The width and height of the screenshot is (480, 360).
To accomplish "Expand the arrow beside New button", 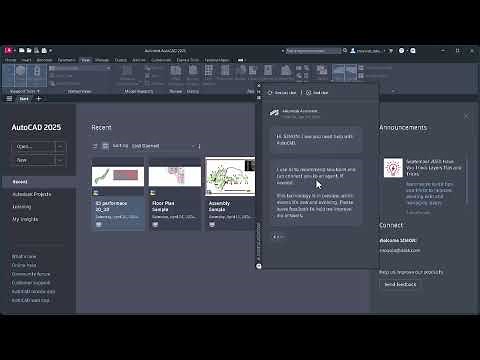I will pyautogui.click(x=60, y=160).
